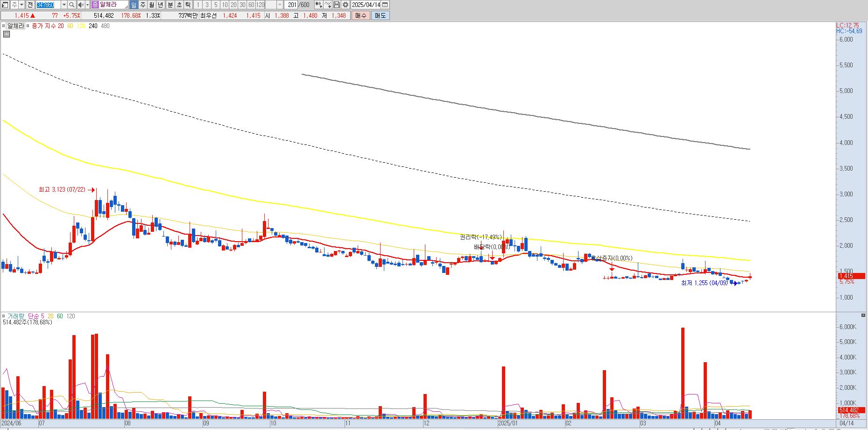The width and height of the screenshot is (868, 430).
Task: Save the chart with the floppy disk icon
Action: pos(337,5)
